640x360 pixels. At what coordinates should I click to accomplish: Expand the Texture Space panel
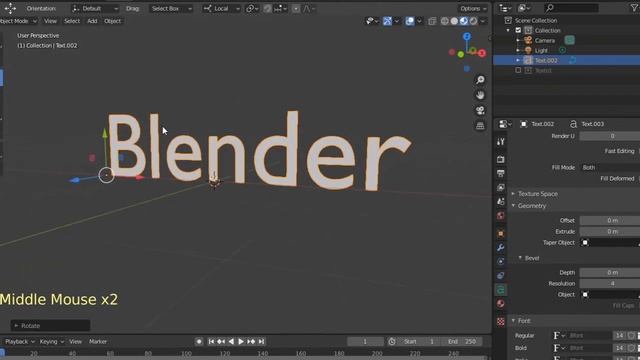[x=538, y=194]
